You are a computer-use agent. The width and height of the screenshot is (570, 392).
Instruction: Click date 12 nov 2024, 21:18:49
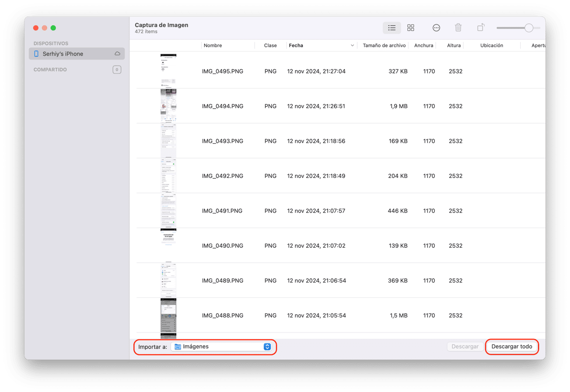click(x=316, y=176)
